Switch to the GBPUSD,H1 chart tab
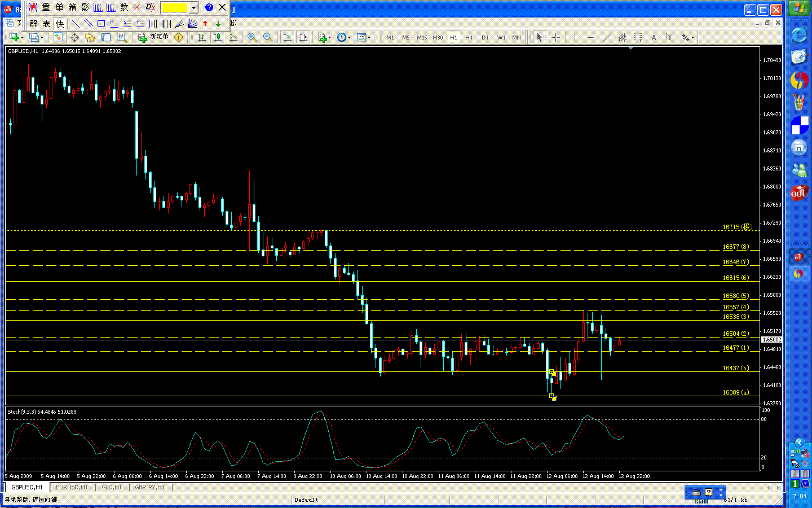812x508 pixels. coord(27,487)
